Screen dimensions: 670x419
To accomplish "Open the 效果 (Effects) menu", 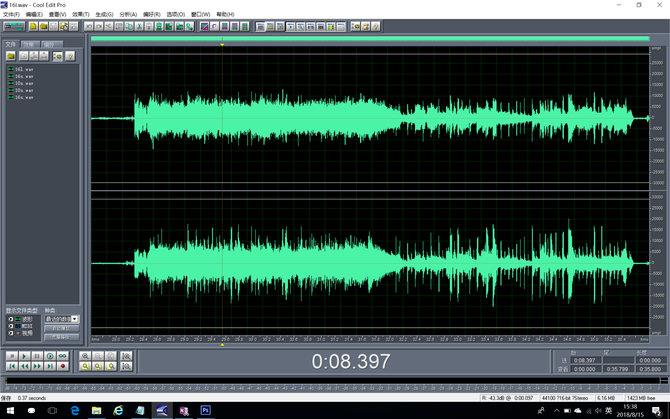I will [x=79, y=15].
